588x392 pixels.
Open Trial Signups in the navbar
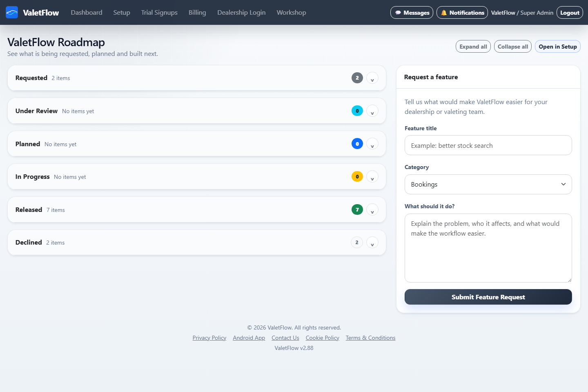click(x=159, y=12)
